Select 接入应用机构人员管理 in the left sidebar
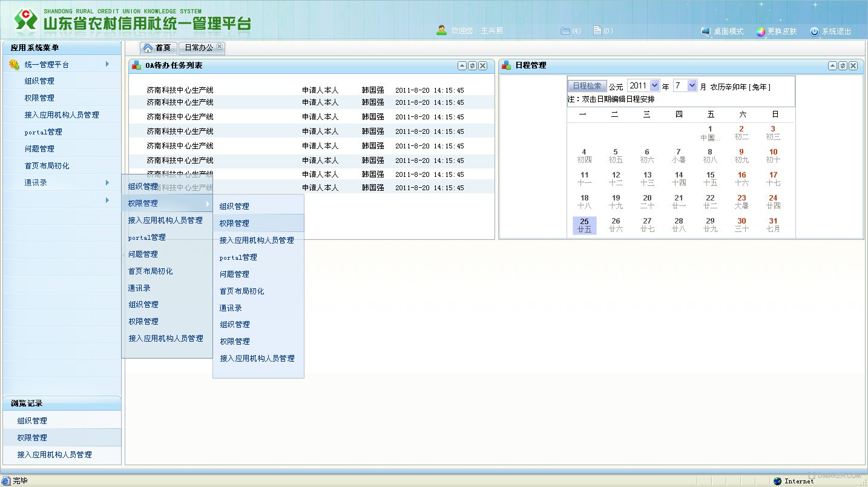This screenshot has width=868, height=487. tap(62, 114)
